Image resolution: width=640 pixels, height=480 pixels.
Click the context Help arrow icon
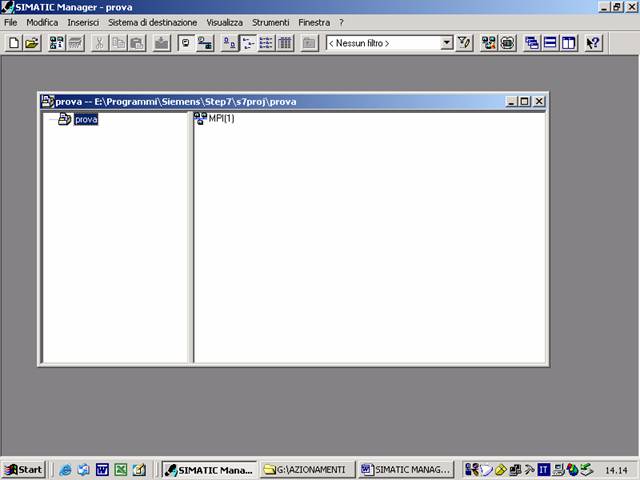tap(593, 43)
